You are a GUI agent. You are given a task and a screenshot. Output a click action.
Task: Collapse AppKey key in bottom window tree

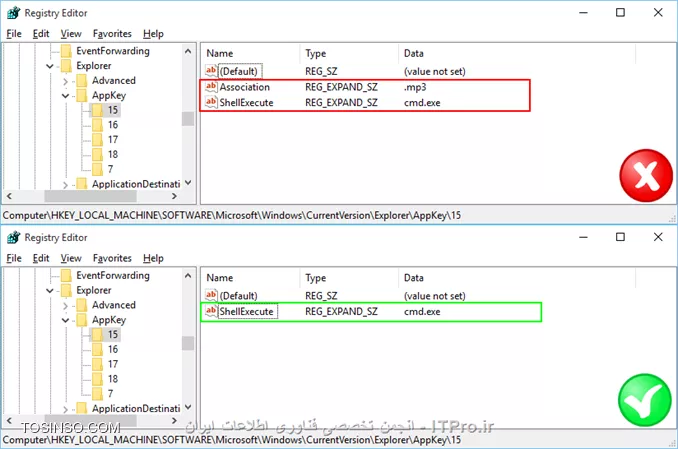(65, 320)
